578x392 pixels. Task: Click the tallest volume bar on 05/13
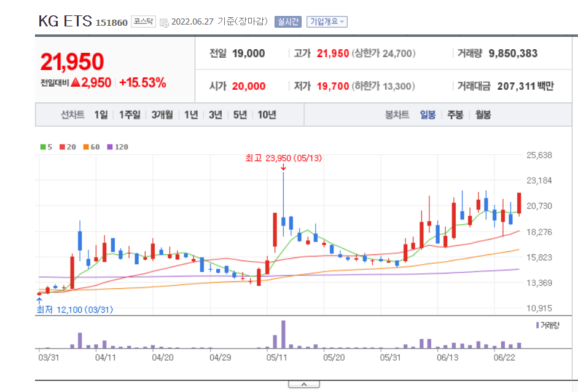283,334
